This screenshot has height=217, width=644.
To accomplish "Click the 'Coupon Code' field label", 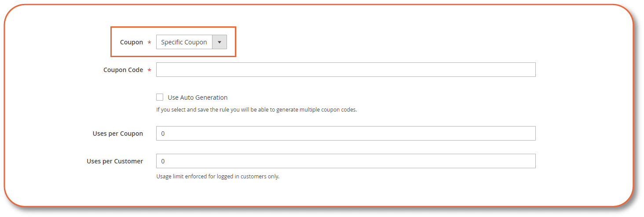I will tap(123, 70).
